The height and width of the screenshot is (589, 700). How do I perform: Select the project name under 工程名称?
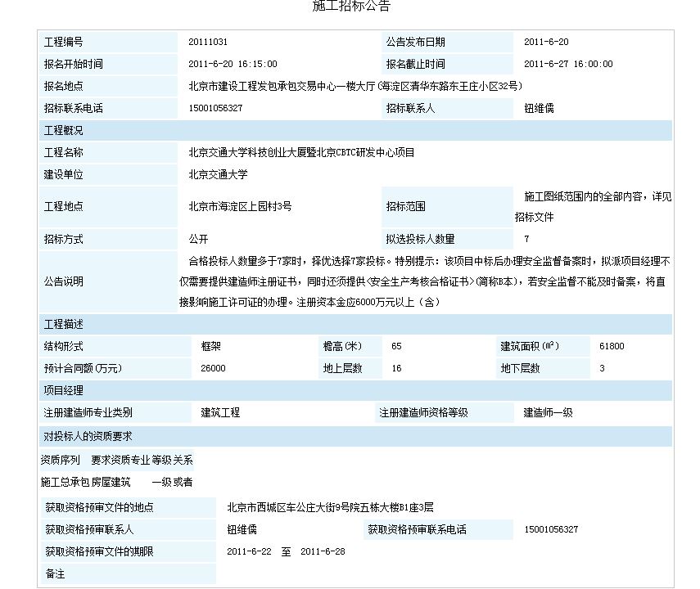point(301,152)
